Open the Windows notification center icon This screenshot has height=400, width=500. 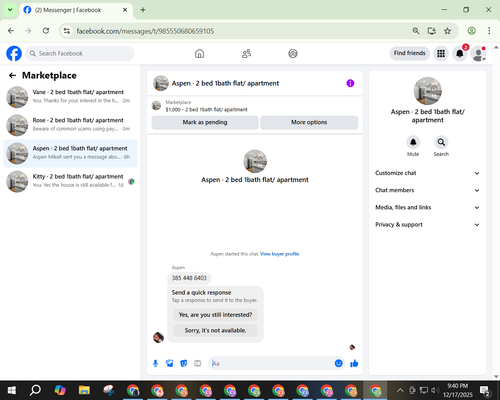(x=485, y=390)
